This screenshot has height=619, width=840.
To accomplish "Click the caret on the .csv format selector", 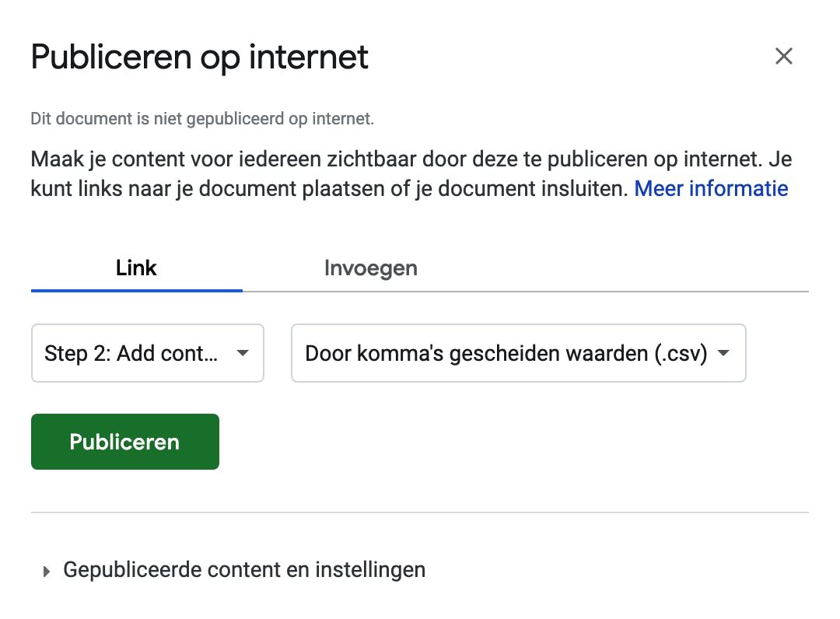I will point(723,353).
